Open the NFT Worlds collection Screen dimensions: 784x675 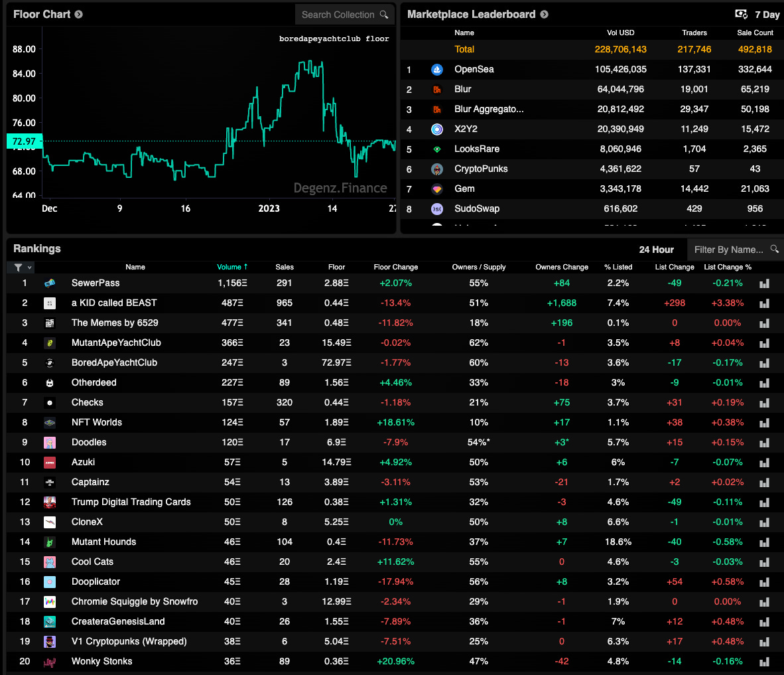point(96,423)
